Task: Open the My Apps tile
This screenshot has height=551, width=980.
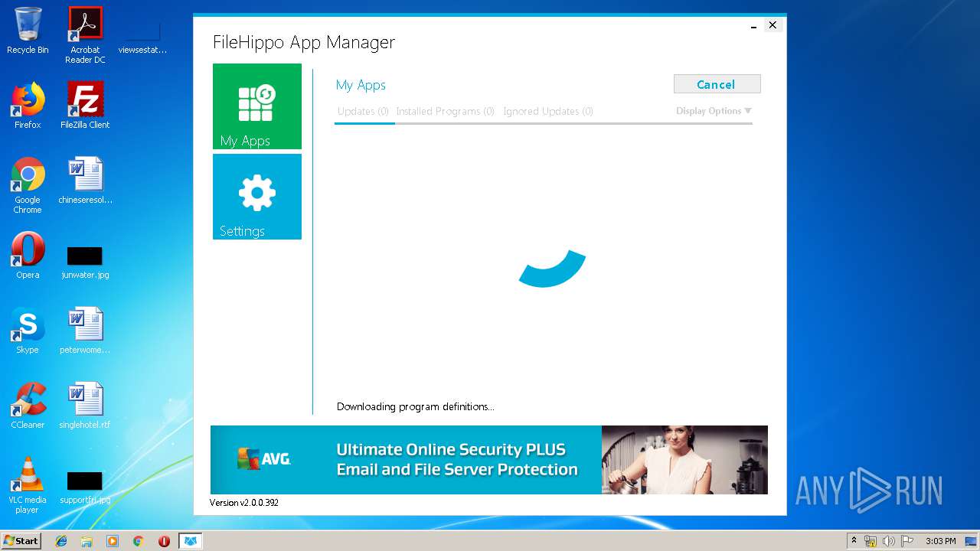Action: pyautogui.click(x=257, y=106)
